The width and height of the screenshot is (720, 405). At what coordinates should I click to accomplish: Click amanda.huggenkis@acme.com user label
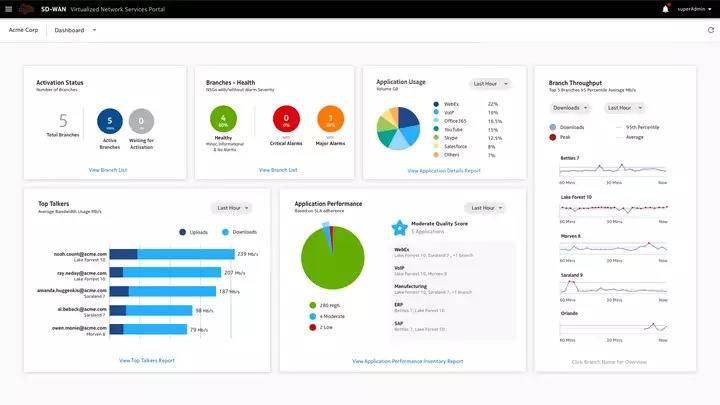pos(72,291)
